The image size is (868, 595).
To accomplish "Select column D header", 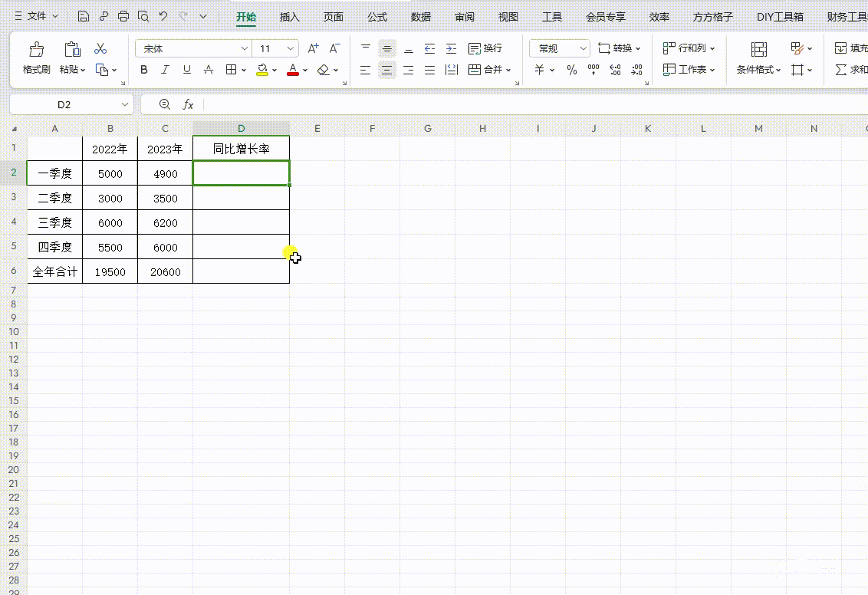I will pyautogui.click(x=241, y=128).
